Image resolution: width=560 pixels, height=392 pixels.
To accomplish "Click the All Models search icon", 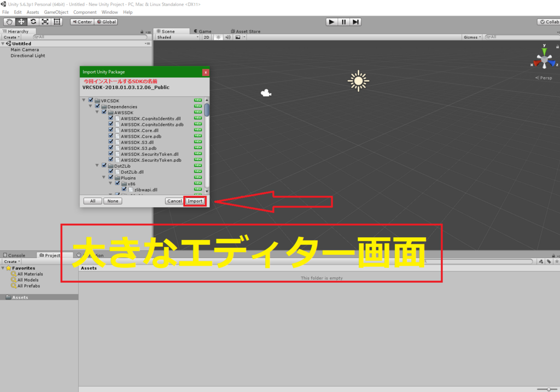I will point(14,280).
